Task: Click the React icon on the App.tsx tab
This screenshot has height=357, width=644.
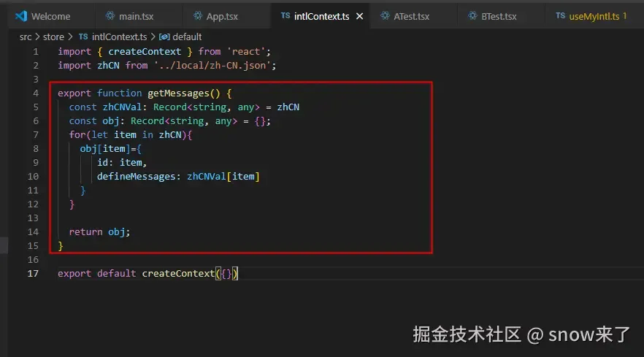Action: pyautogui.click(x=198, y=15)
